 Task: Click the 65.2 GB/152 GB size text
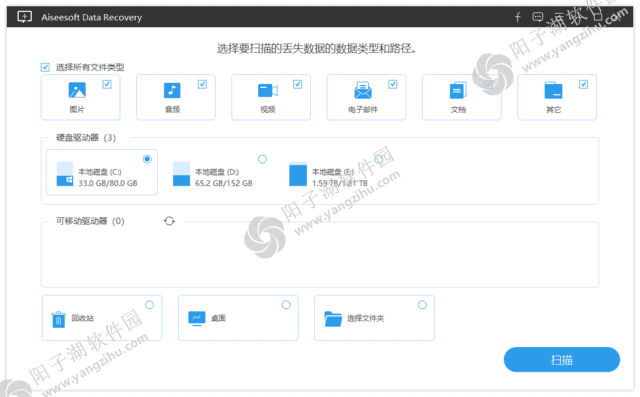pyautogui.click(x=224, y=183)
